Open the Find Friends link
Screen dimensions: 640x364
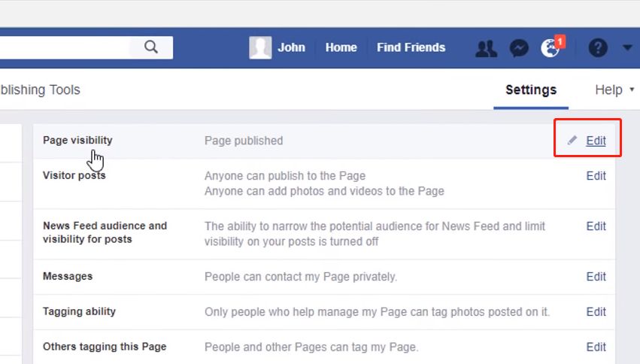click(411, 47)
